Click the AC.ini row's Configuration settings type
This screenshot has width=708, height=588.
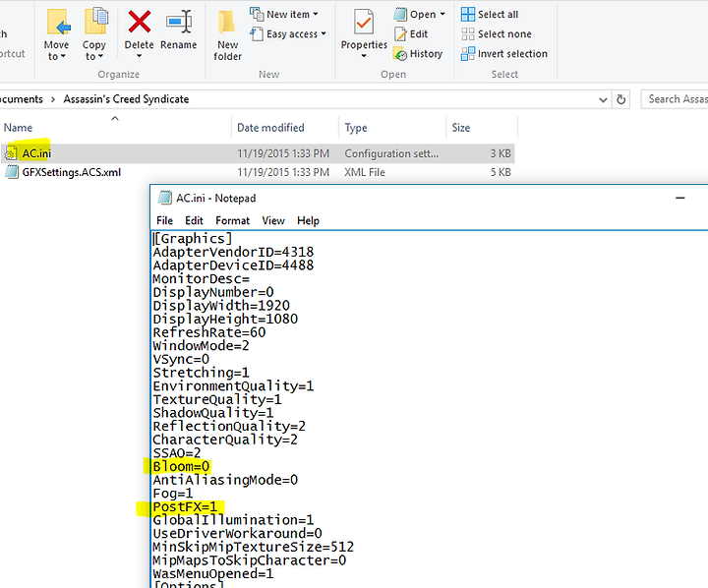pyautogui.click(x=391, y=153)
